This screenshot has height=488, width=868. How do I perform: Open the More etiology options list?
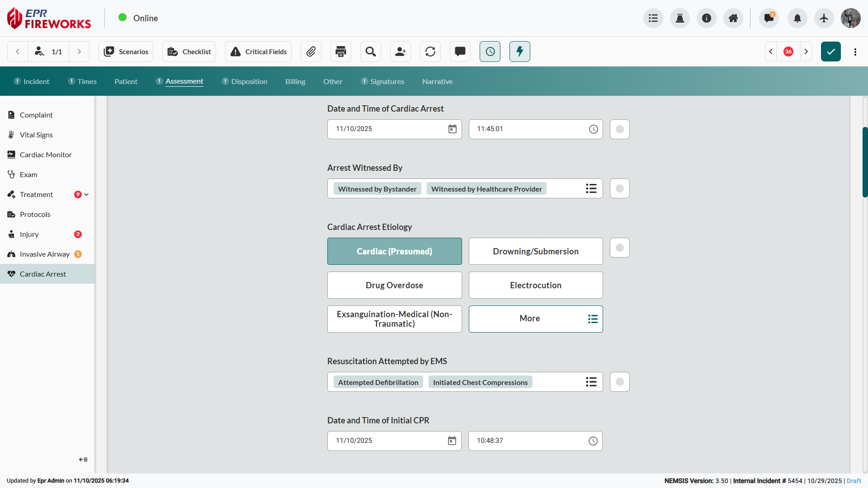coord(536,319)
